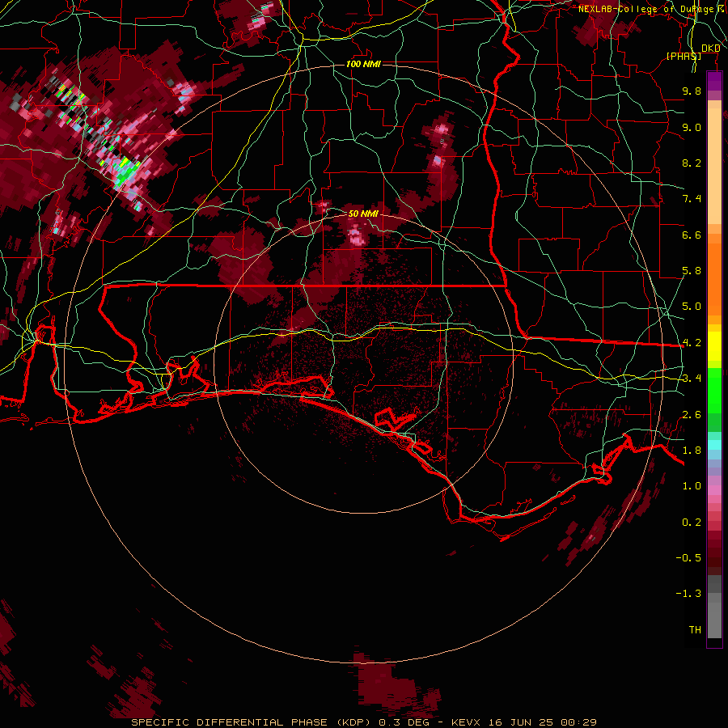The image size is (728, 728).
Task: Click the -1.3 scale value label
Action: point(688,594)
